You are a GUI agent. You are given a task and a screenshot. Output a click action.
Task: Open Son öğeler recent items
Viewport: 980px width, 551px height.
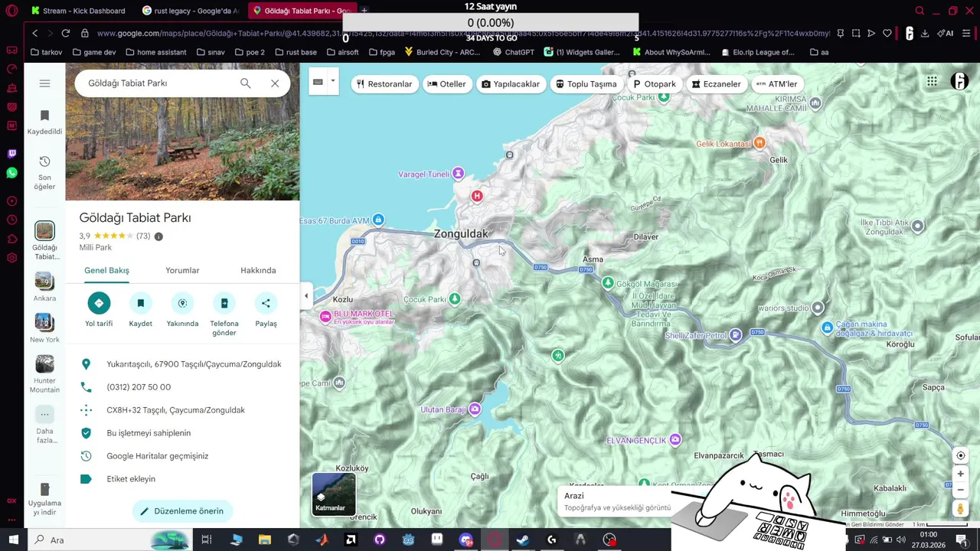tap(44, 173)
